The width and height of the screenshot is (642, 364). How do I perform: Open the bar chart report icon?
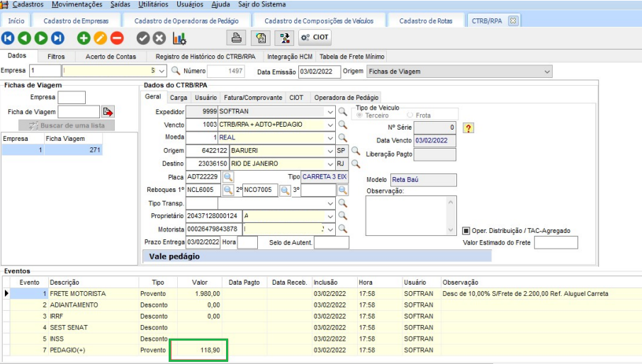pos(179,38)
